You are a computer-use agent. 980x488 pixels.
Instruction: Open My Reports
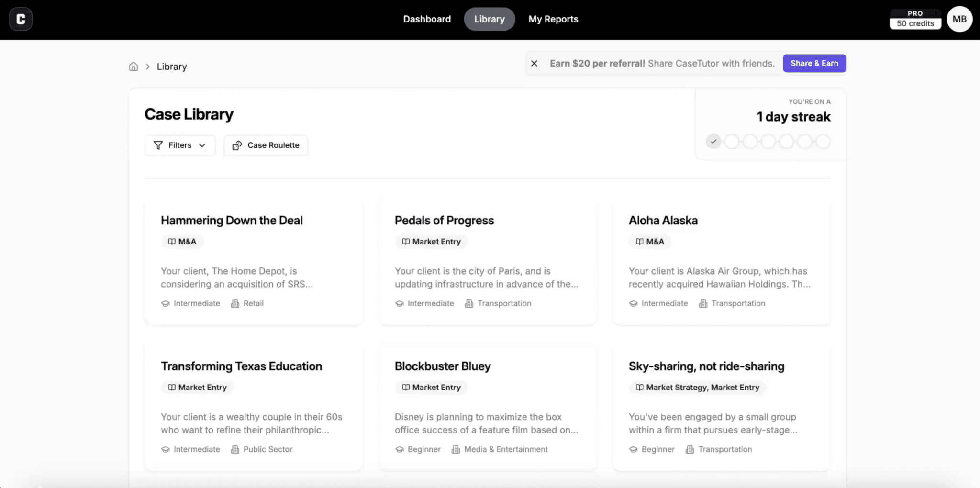pyautogui.click(x=553, y=19)
